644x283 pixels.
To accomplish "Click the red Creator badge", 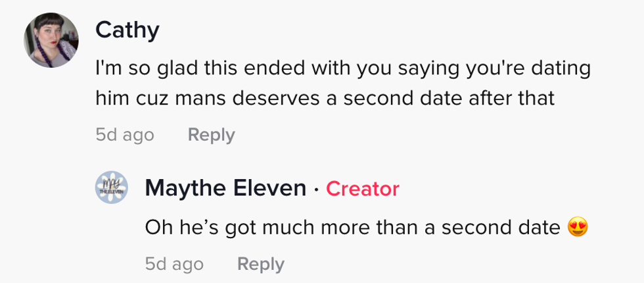I will tap(363, 189).
